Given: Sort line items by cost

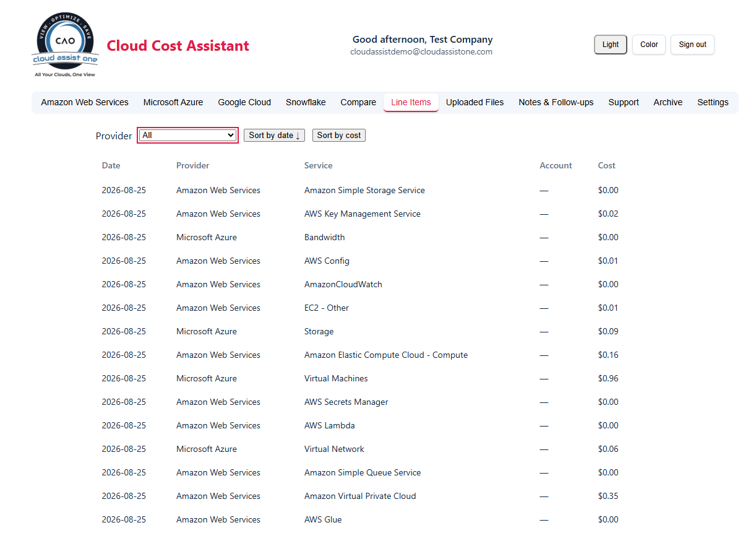Looking at the screenshot, I should (x=339, y=135).
